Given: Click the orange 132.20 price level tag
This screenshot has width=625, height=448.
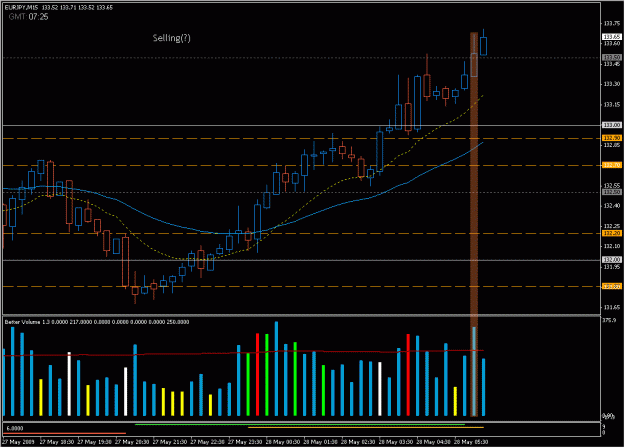Looking at the screenshot, I should [x=611, y=233].
